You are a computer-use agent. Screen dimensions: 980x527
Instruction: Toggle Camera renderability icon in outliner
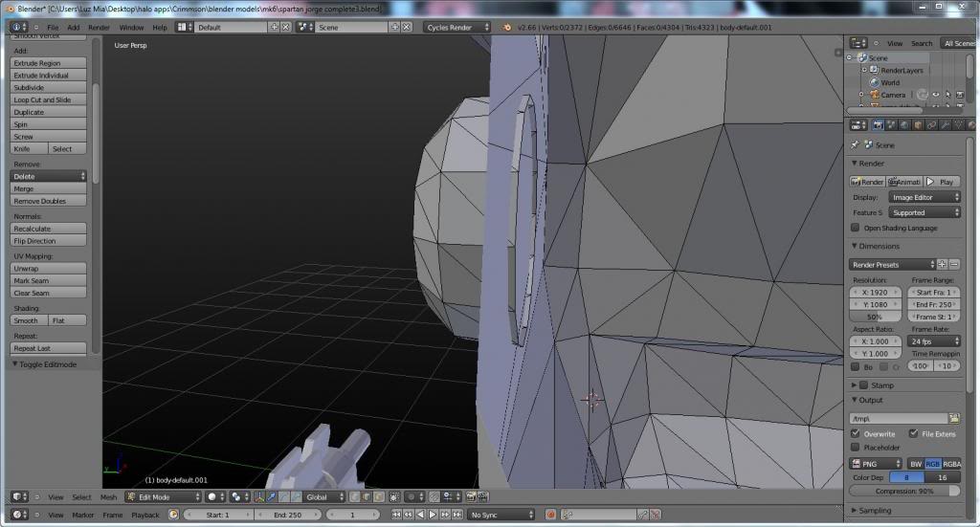960,95
